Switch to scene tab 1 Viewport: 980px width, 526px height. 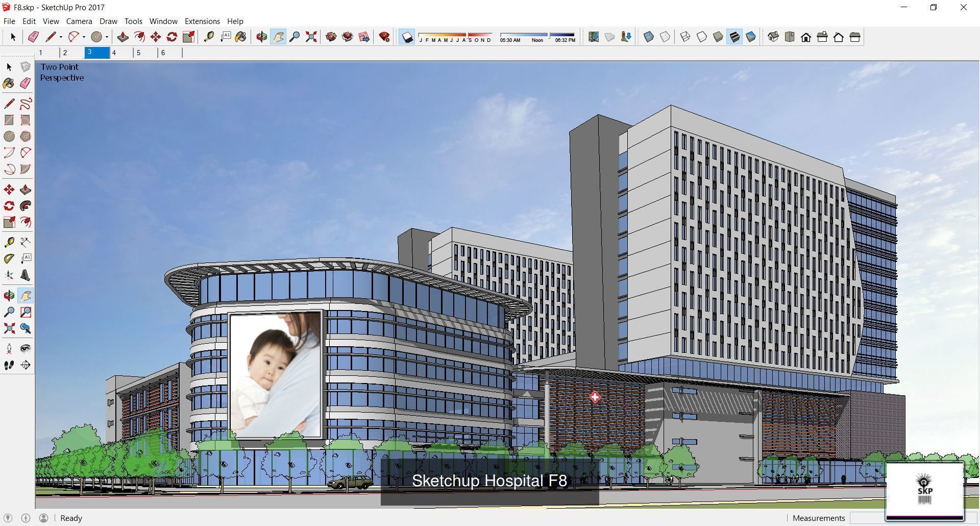tap(48, 53)
